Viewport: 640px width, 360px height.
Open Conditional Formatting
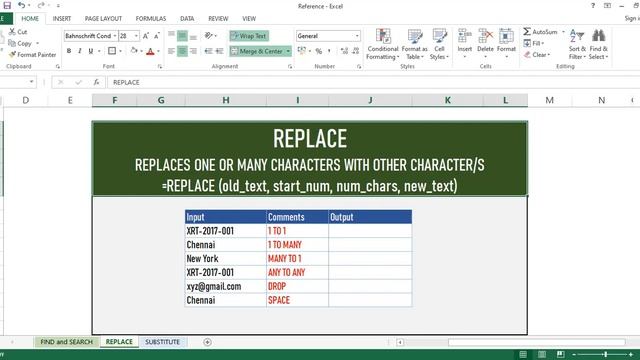382,44
